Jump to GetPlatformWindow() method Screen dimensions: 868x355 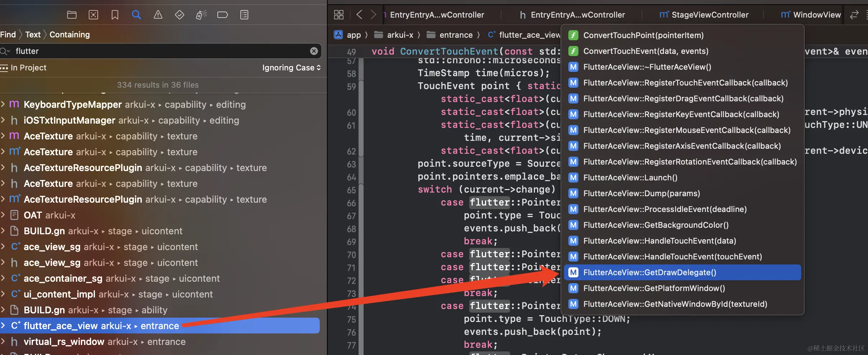coord(683,288)
